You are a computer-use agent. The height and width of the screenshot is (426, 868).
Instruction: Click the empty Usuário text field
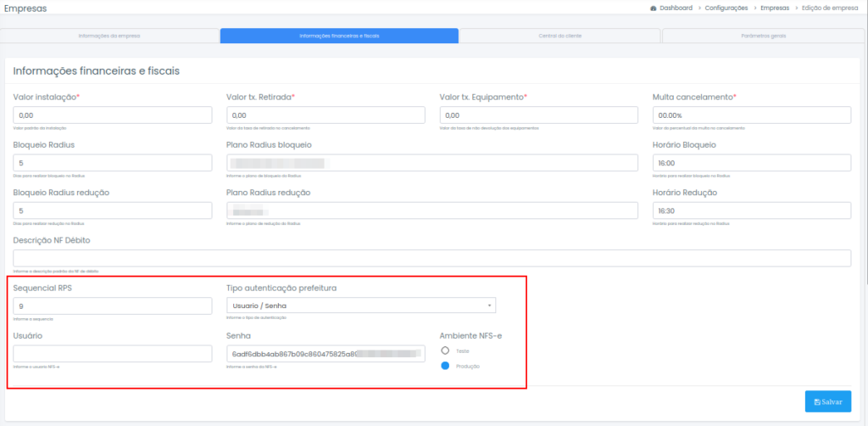(x=113, y=353)
